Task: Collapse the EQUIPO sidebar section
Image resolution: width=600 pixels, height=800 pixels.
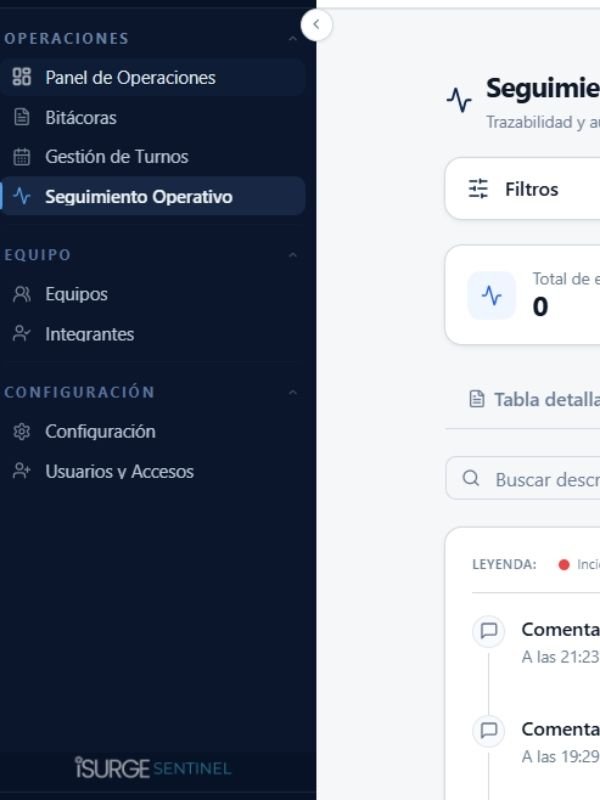Action: click(292, 255)
